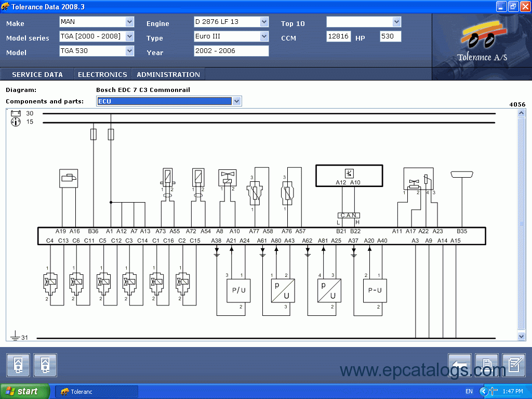
Task: Expand the Model series dropdown
Action: click(129, 36)
